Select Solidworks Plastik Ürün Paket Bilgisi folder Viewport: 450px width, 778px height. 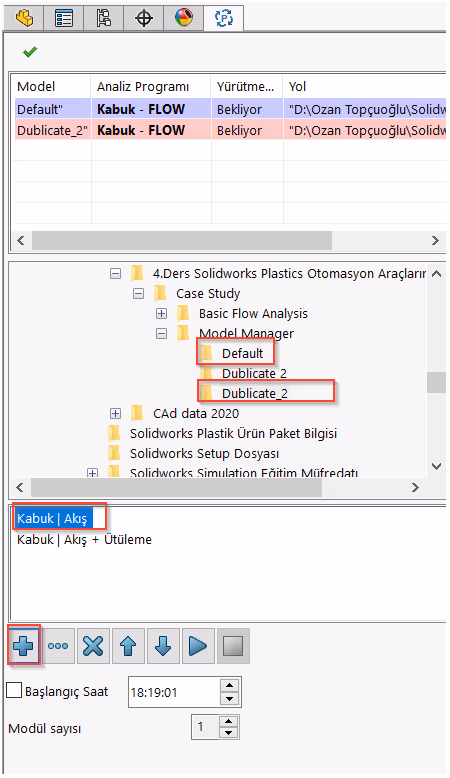point(233,433)
